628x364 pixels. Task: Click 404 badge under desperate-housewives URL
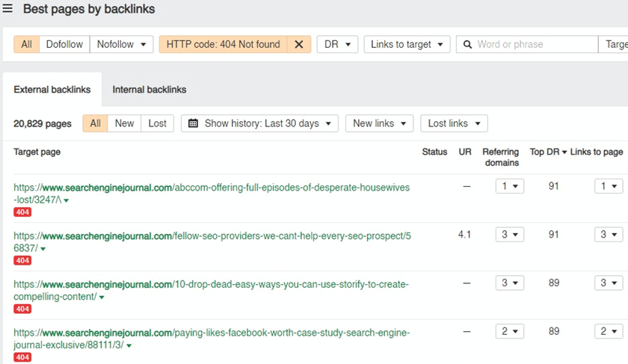pos(22,212)
